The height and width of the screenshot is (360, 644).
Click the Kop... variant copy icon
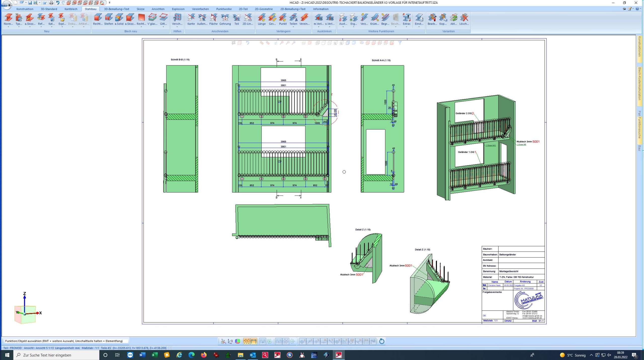pos(443,18)
